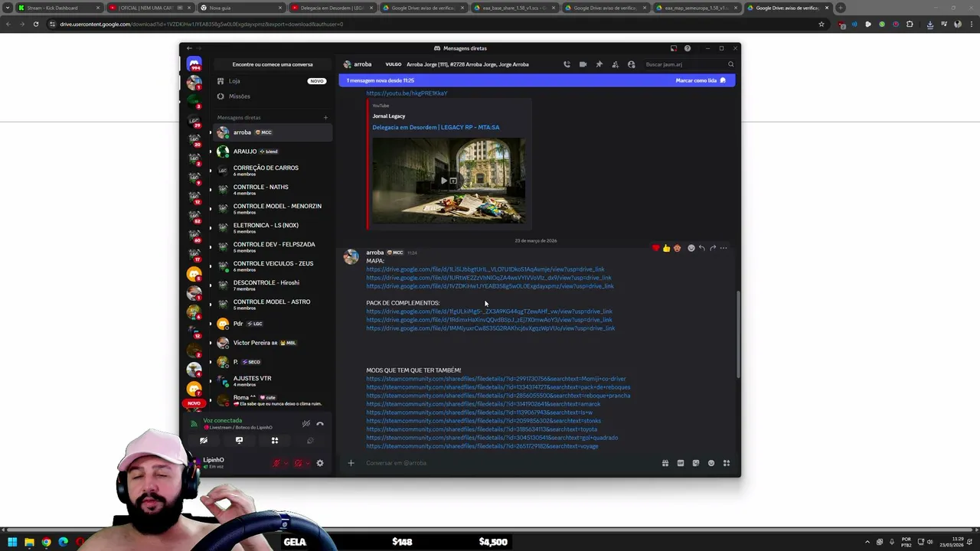Open AJUSTES VTR group chat

(273, 381)
